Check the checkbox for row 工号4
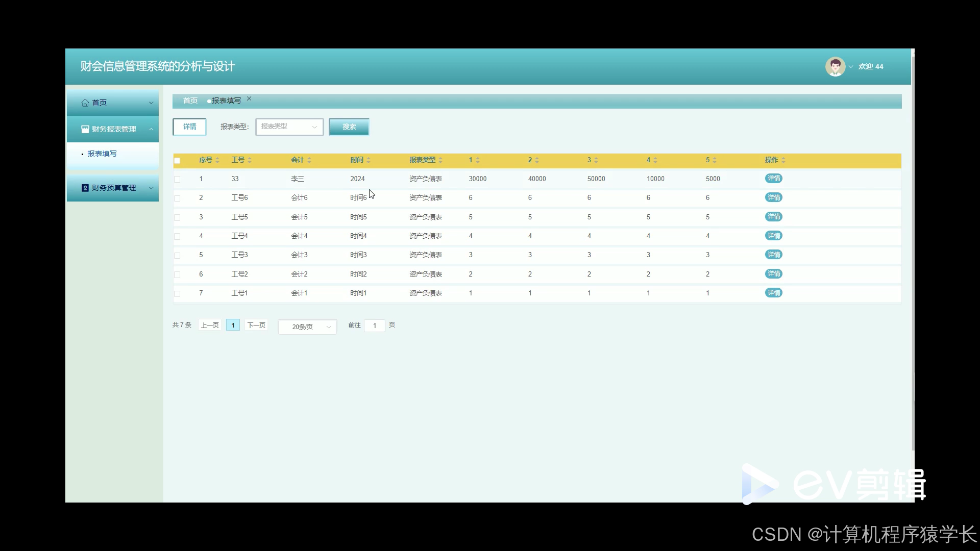 pyautogui.click(x=177, y=237)
